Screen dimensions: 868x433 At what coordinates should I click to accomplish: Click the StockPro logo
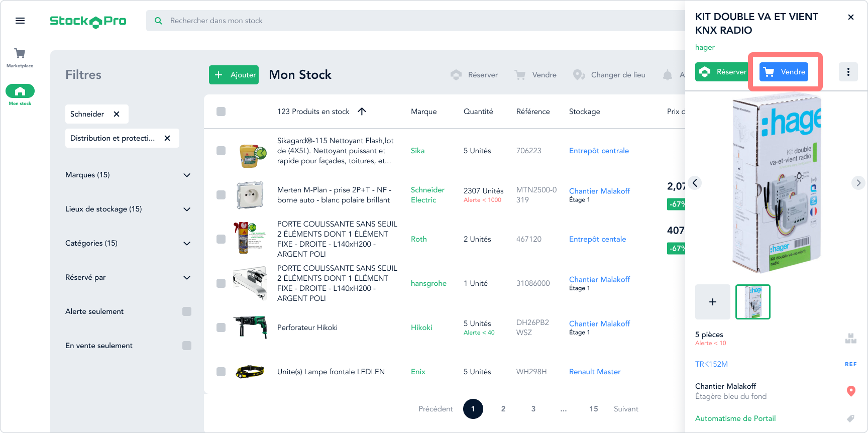coord(88,21)
